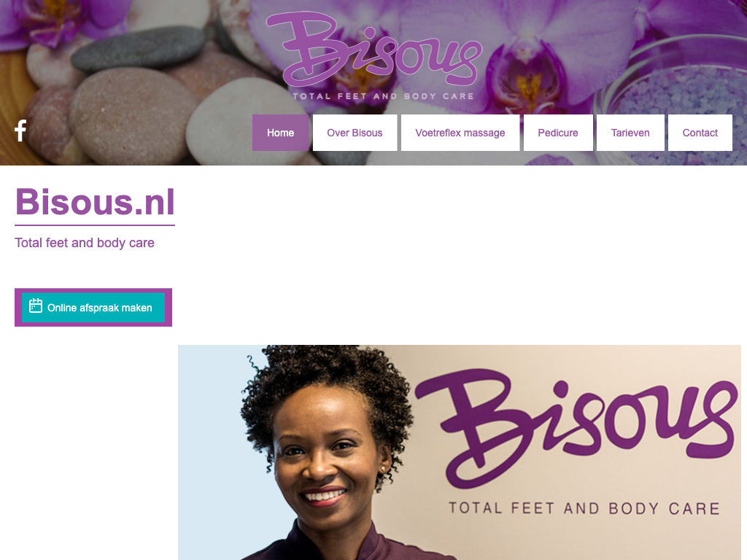View the Tarieven page
Viewport: 747px width, 560px height.
click(x=630, y=133)
